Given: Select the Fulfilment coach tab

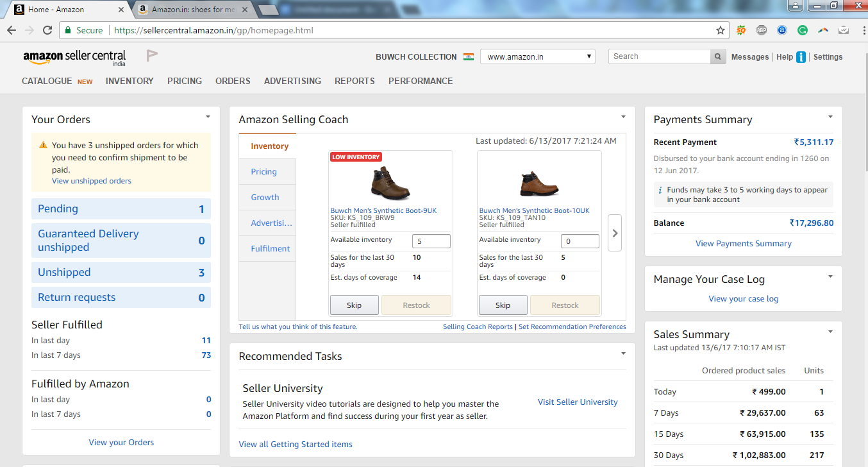Looking at the screenshot, I should (x=267, y=249).
